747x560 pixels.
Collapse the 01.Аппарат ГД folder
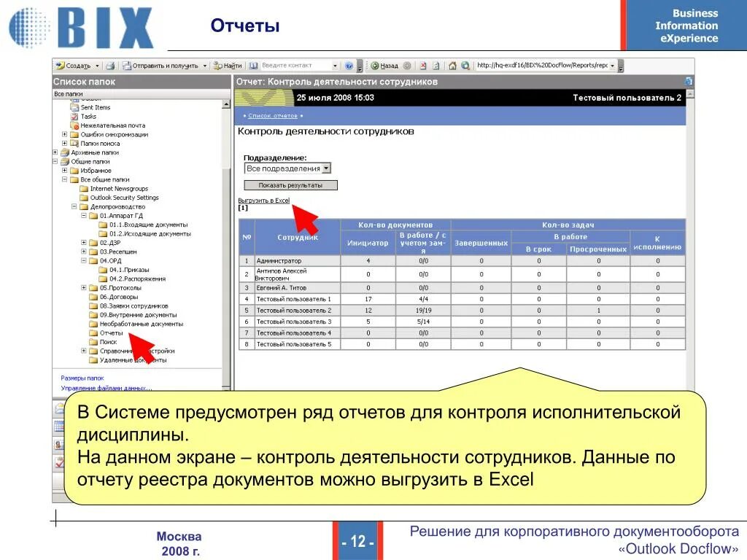83,216
